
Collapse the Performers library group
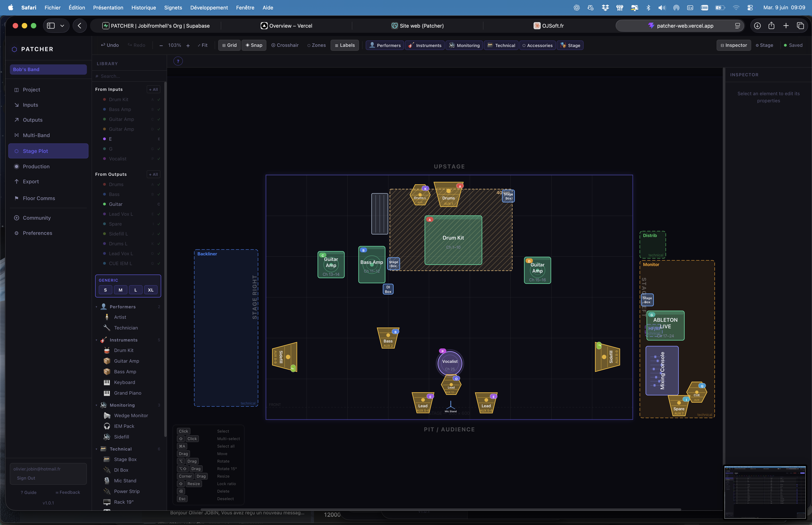tap(96, 307)
